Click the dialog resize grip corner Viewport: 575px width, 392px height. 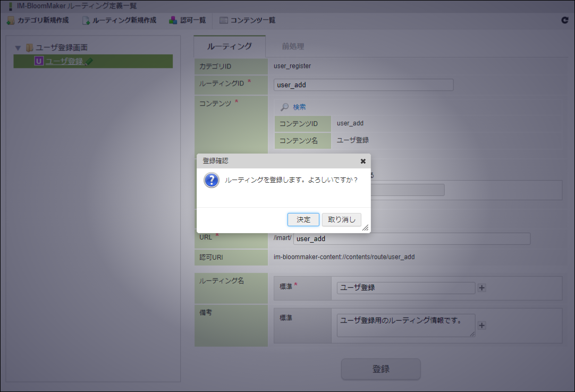coord(365,228)
